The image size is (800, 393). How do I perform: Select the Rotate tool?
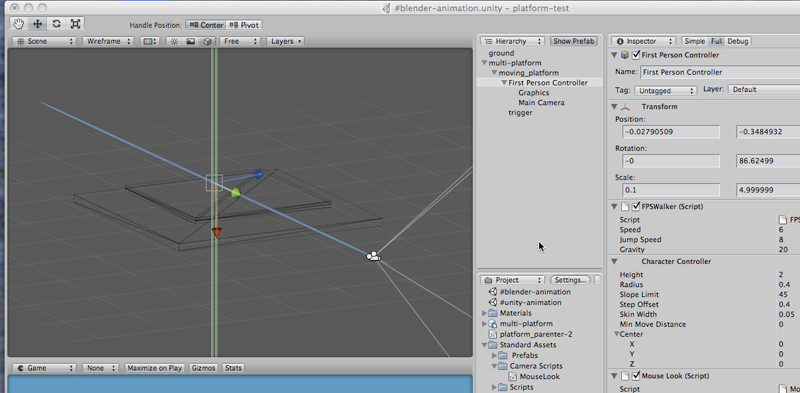tap(57, 23)
